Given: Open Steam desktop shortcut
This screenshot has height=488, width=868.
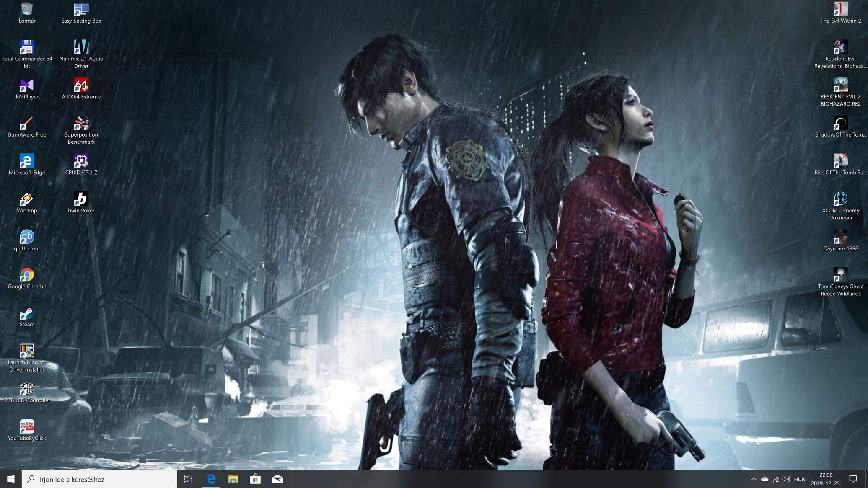Looking at the screenshot, I should coord(27,317).
